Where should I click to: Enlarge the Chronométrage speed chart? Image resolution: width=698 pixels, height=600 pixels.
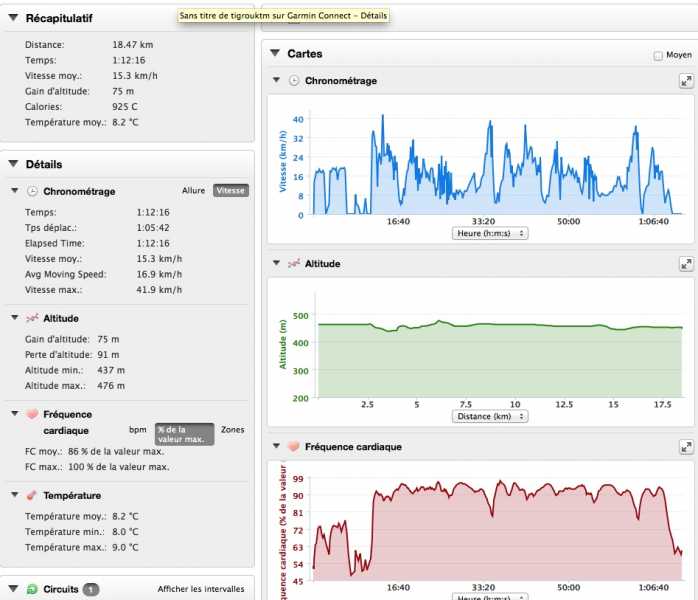pyautogui.click(x=686, y=81)
